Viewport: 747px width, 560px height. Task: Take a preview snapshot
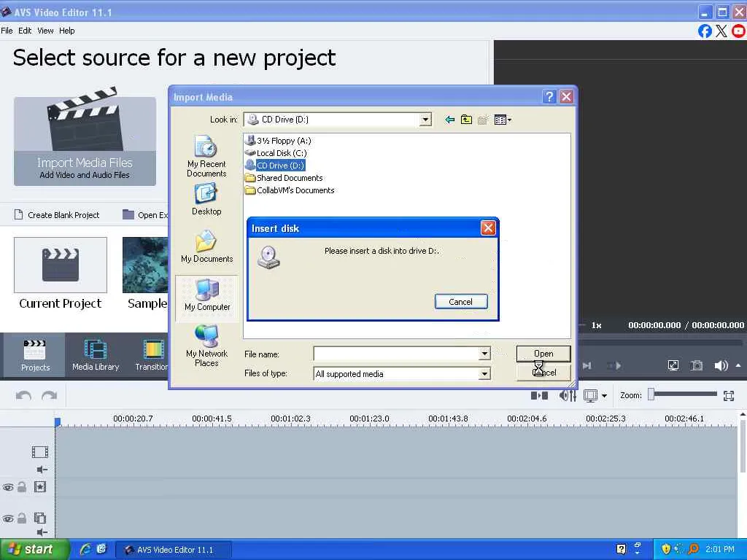(697, 366)
